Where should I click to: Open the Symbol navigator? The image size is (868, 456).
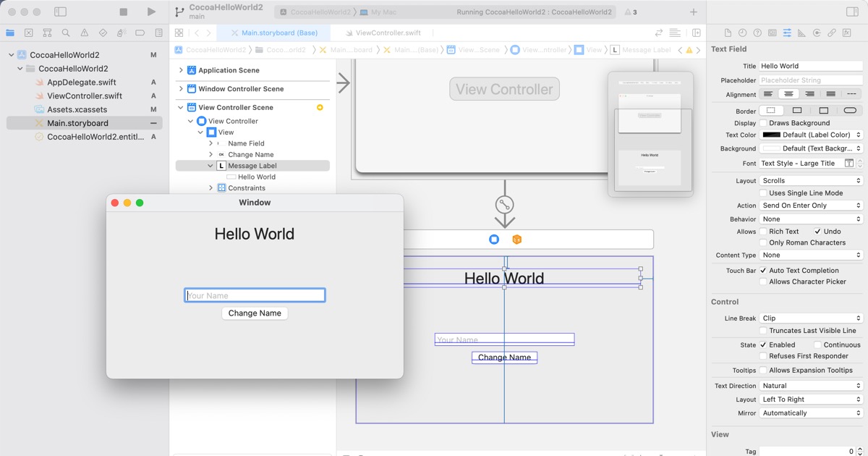(x=47, y=33)
